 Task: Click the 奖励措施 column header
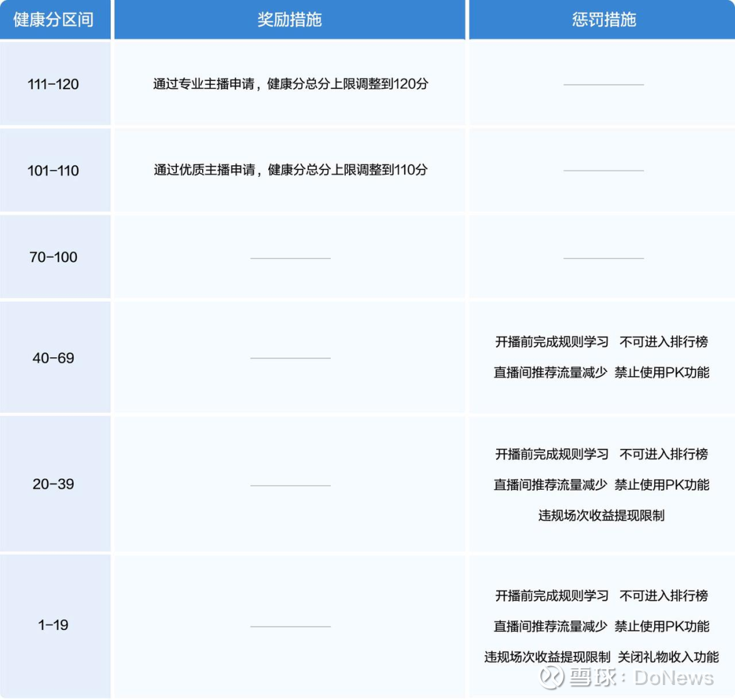289,19
